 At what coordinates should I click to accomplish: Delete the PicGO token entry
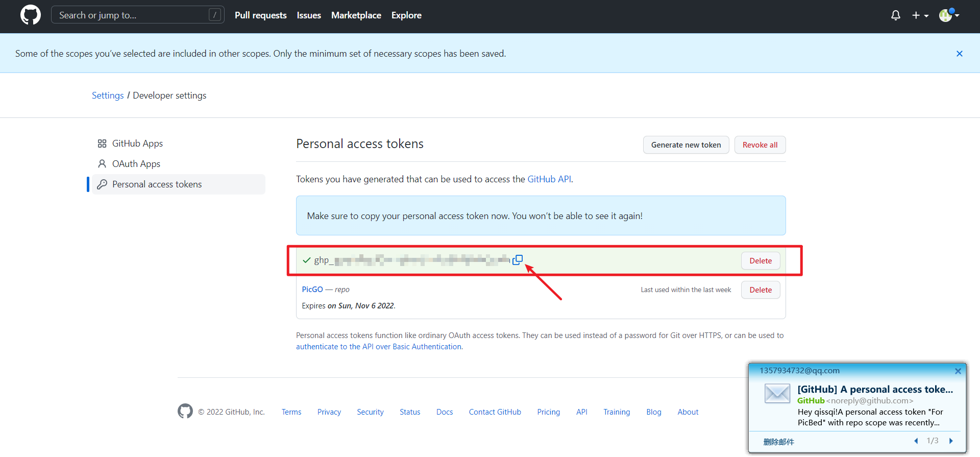pos(761,290)
